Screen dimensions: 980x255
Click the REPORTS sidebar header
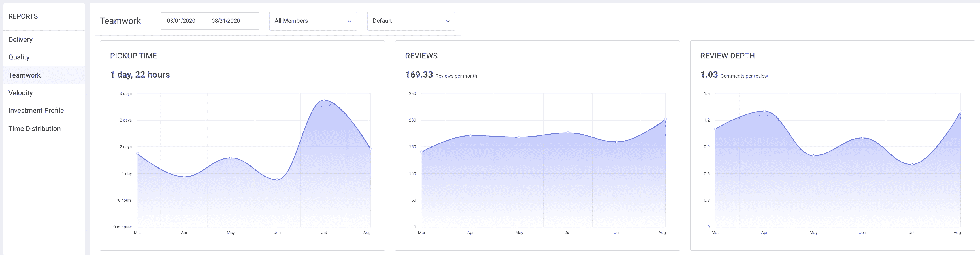click(23, 16)
